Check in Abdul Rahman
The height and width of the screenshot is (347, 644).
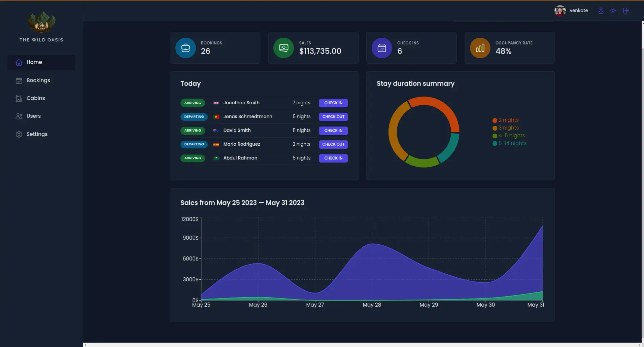click(333, 158)
